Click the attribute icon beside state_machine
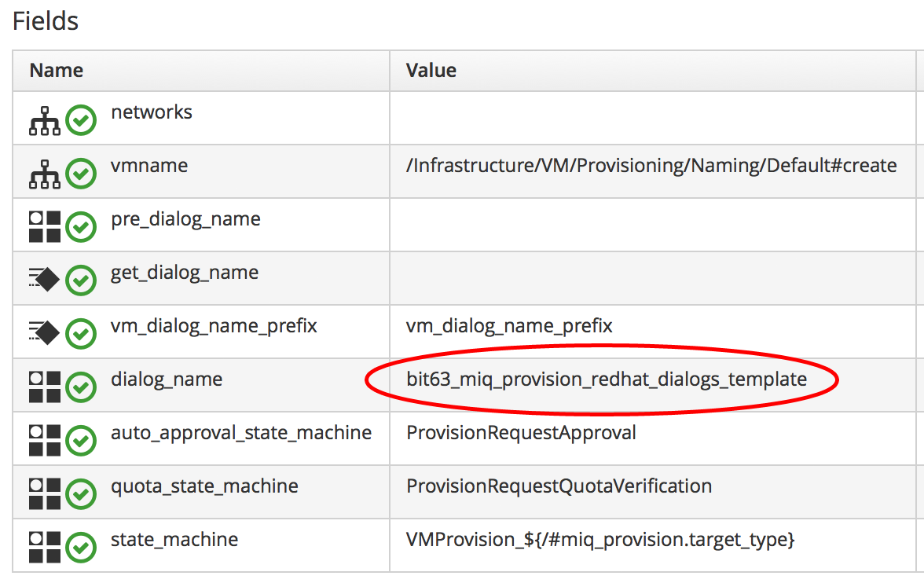The width and height of the screenshot is (924, 583). click(45, 548)
